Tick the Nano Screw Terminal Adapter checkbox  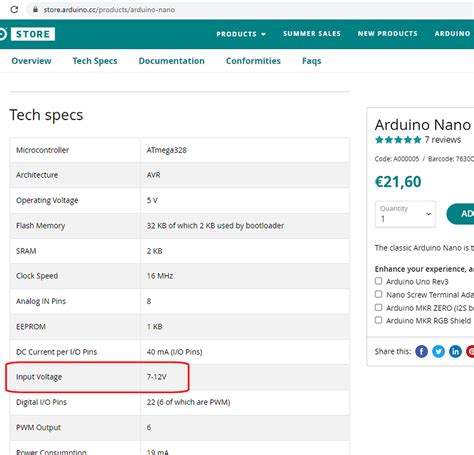(378, 294)
